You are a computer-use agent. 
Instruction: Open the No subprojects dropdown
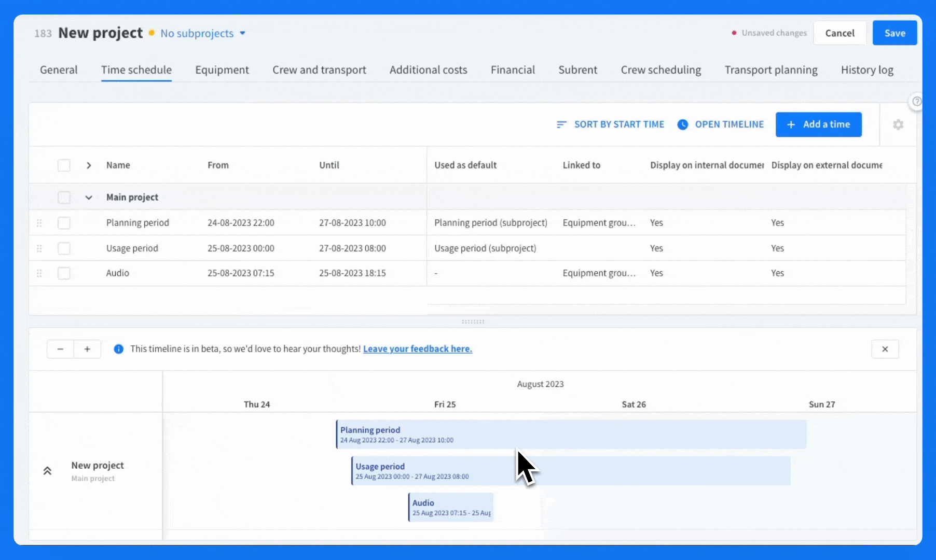click(203, 33)
